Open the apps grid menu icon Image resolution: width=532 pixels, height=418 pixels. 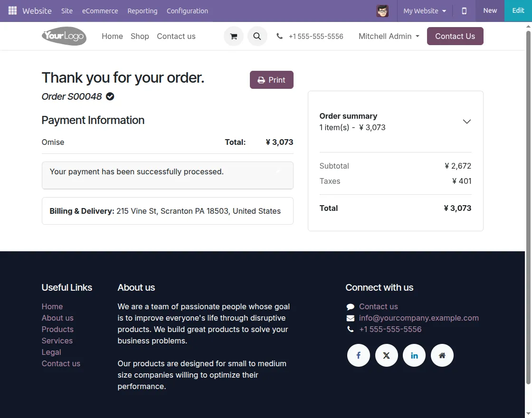tap(12, 10)
